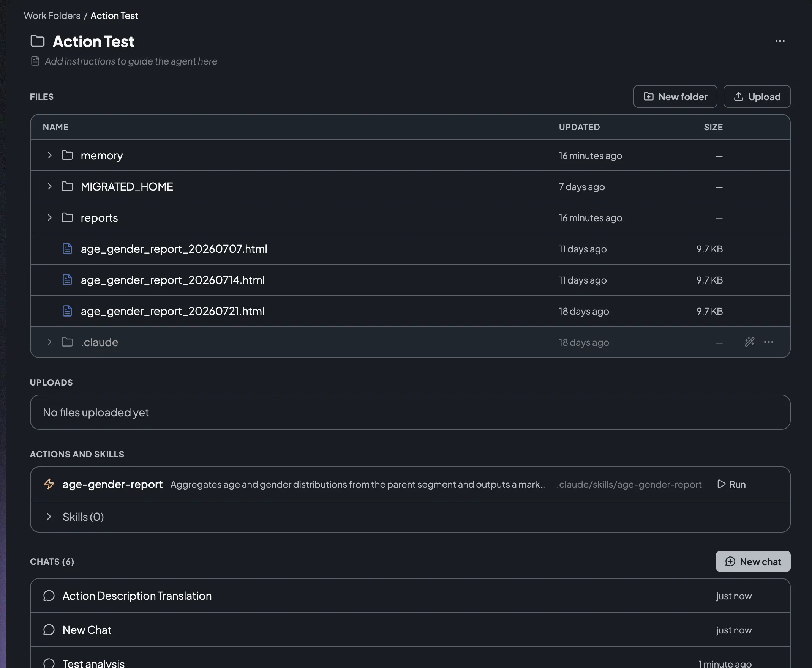Image resolution: width=812 pixels, height=668 pixels.
Task: Open Action Description Translation chat
Action: pyautogui.click(x=410, y=596)
